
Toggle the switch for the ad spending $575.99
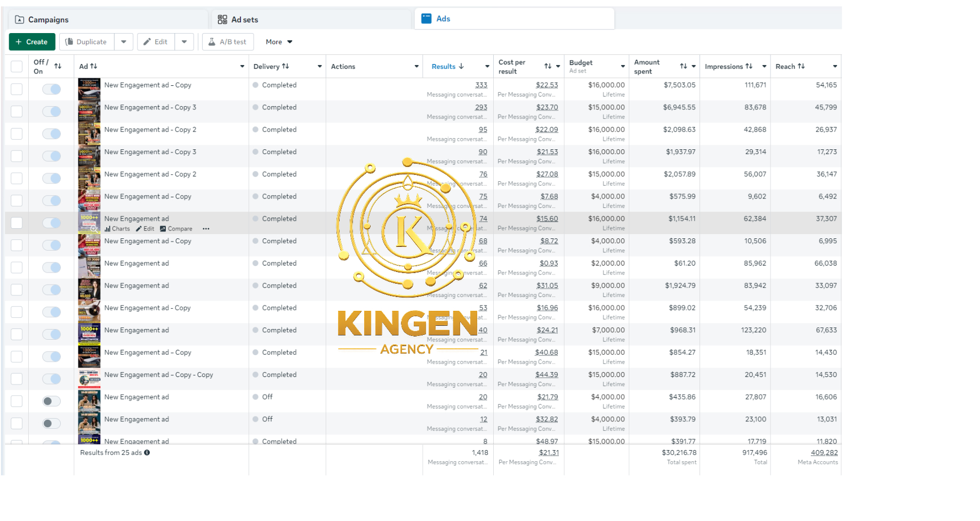click(x=52, y=201)
